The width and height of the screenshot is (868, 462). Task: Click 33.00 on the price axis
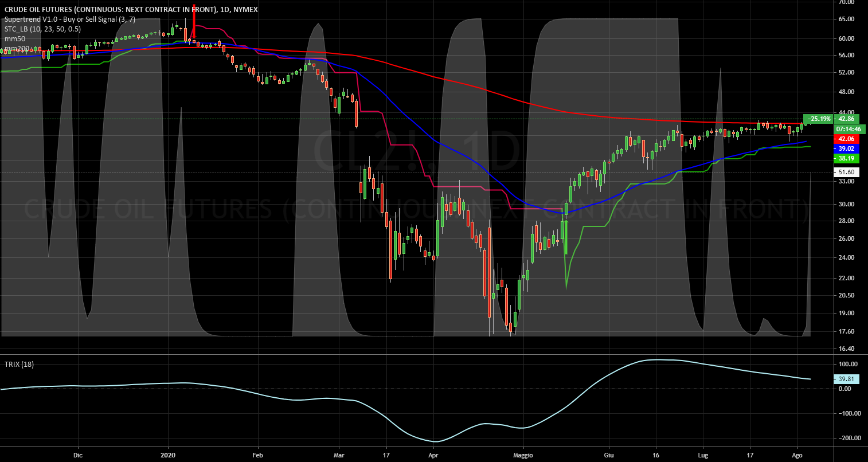pos(847,181)
